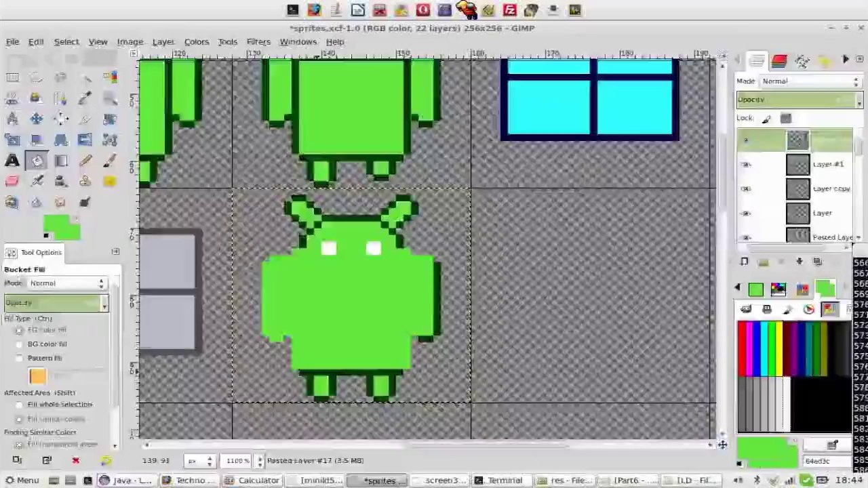Toggle visibility of Layer copy
Screen dimensions: 868x488
click(x=746, y=189)
